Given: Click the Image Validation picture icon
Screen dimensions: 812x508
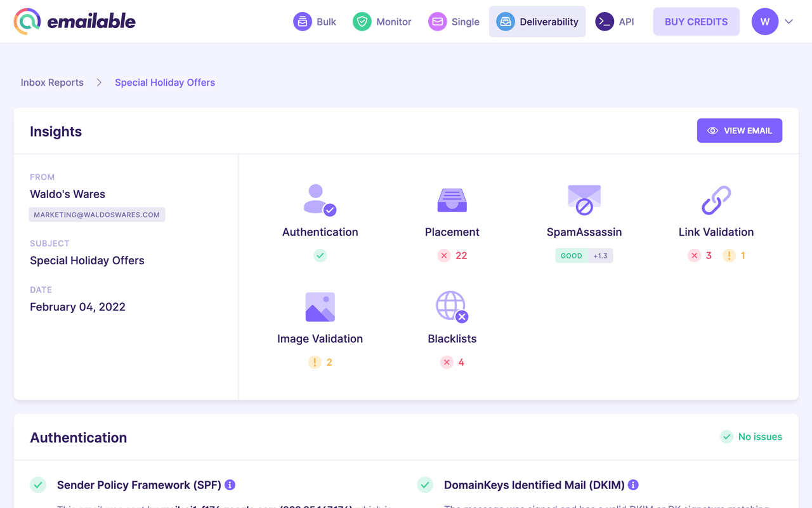Looking at the screenshot, I should 320,305.
